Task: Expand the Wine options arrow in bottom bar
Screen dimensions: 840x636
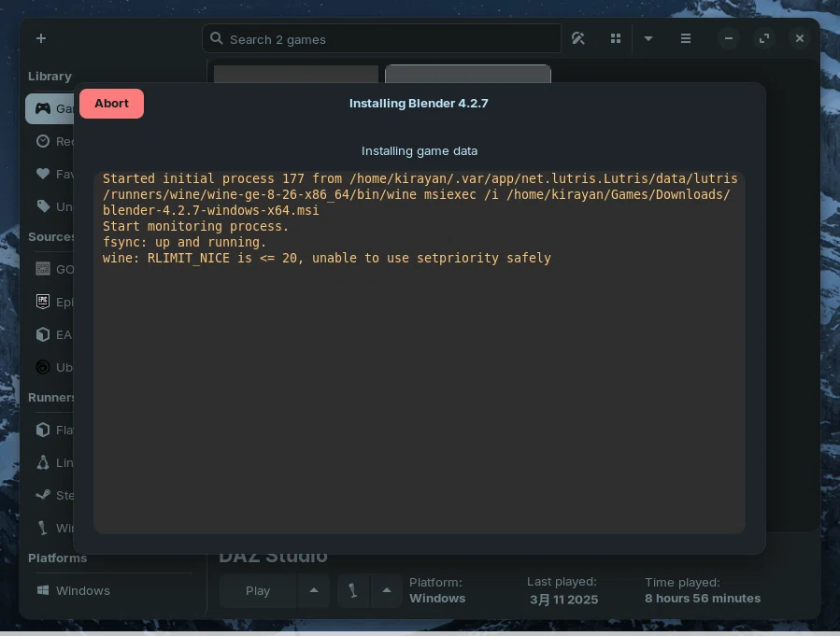Action: pyautogui.click(x=386, y=590)
